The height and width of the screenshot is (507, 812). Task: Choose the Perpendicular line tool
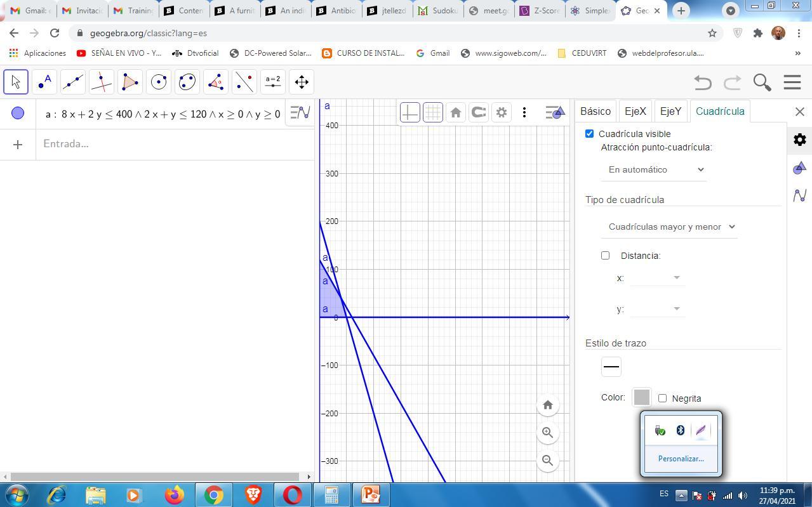click(102, 82)
